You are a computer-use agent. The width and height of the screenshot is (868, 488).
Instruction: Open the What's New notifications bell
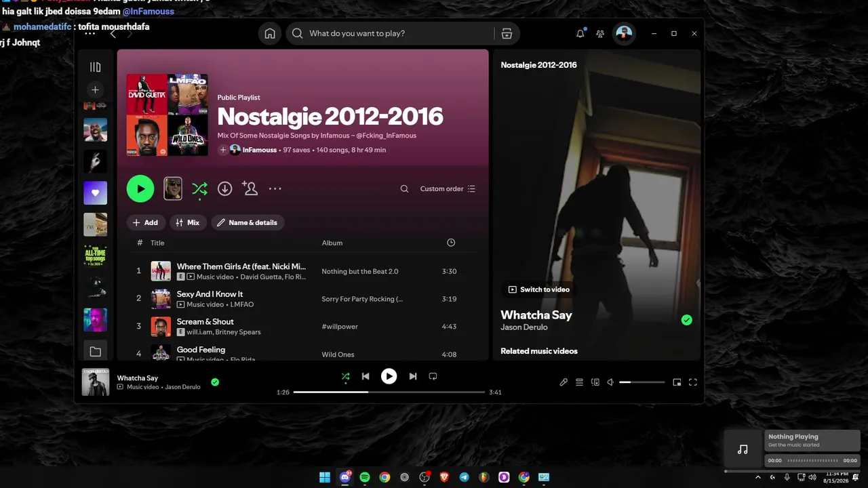pyautogui.click(x=580, y=34)
